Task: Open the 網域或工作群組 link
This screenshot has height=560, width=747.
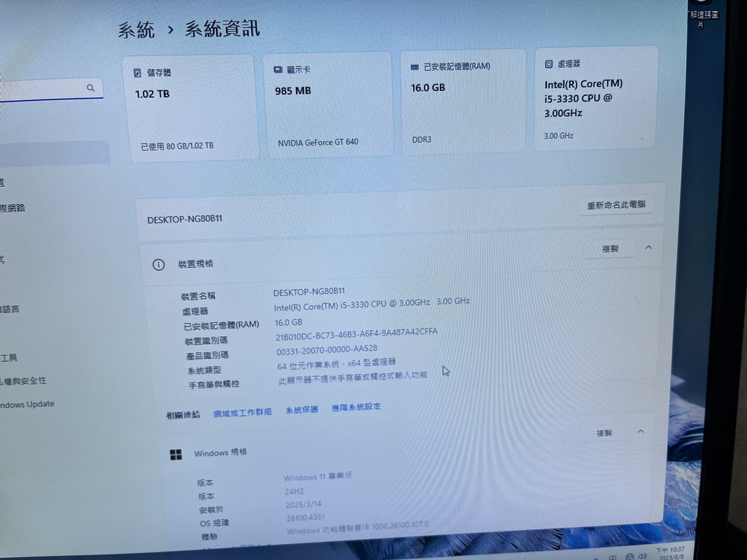Action: click(x=242, y=412)
